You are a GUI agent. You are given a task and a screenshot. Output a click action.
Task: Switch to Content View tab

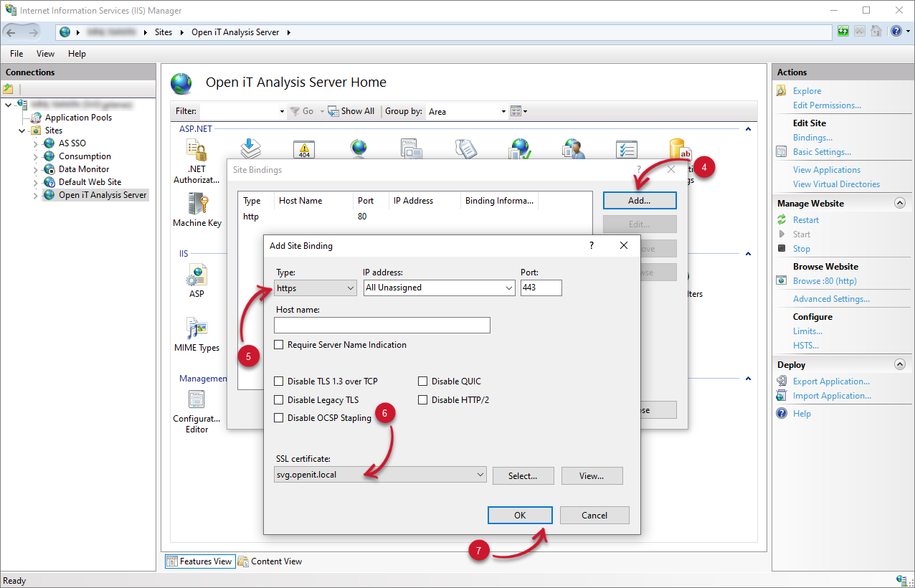tap(270, 561)
